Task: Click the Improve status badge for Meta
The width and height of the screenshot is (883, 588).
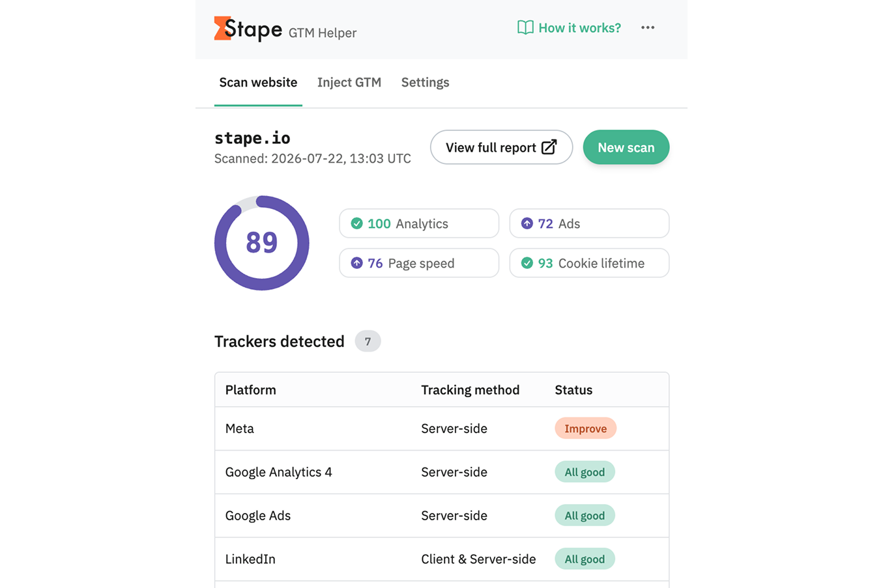Action: click(x=585, y=428)
